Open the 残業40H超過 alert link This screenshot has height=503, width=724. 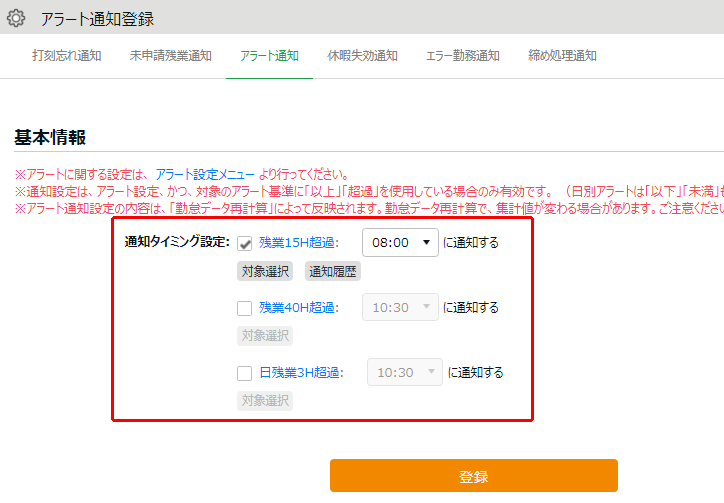(298, 308)
